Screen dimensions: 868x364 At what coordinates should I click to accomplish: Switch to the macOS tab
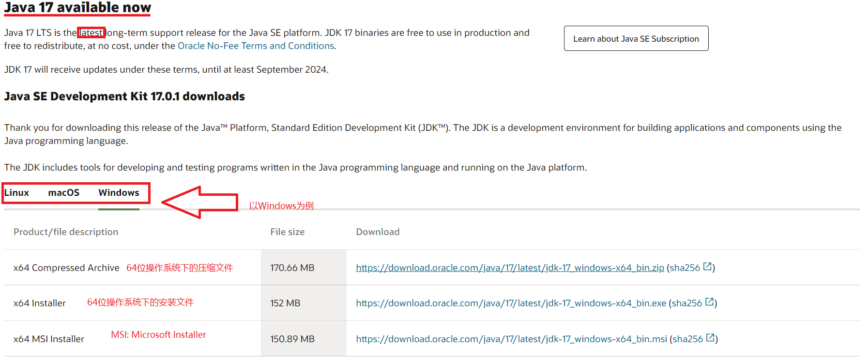click(x=63, y=192)
